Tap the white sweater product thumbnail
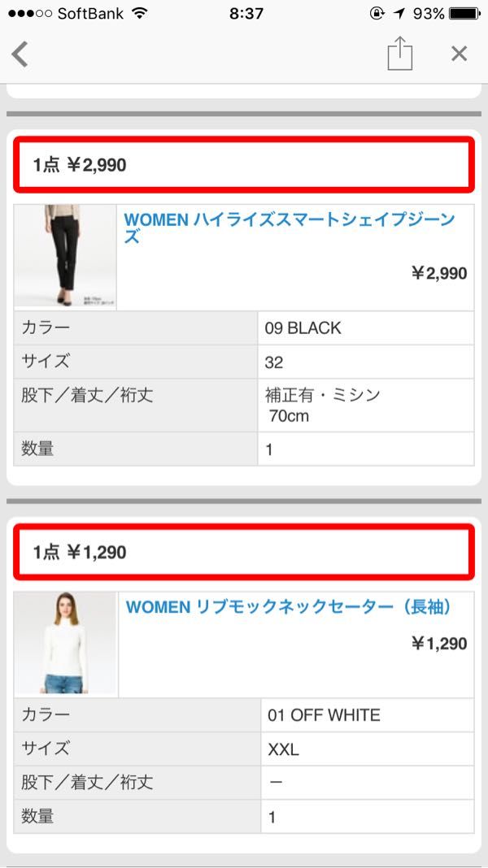This screenshot has width=488, height=868. coord(65,644)
